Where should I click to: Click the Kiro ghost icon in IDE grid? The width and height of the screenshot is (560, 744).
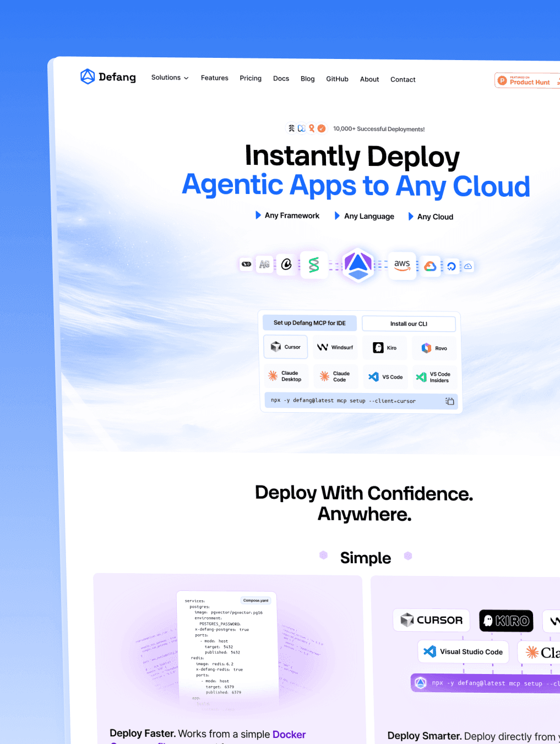(378, 348)
